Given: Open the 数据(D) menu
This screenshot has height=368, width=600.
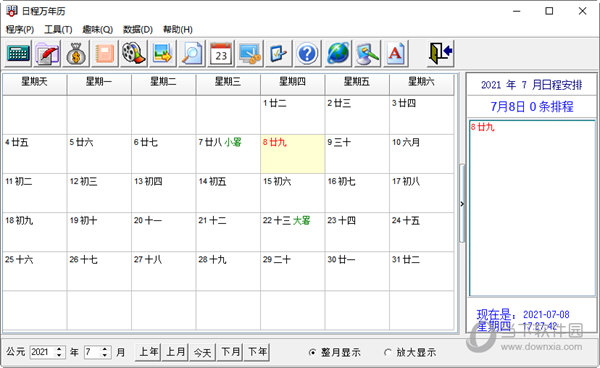Looking at the screenshot, I should 138,29.
